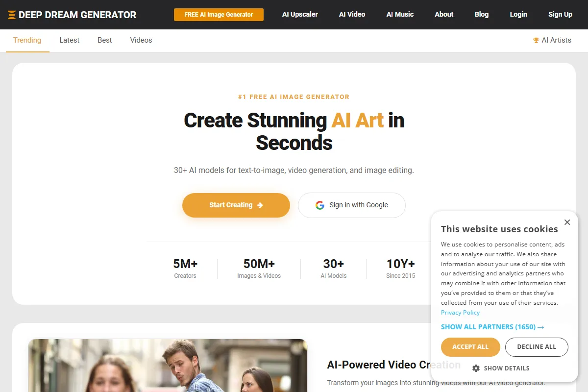Select the Trending tab
588x392 pixels.
[x=27, y=40]
